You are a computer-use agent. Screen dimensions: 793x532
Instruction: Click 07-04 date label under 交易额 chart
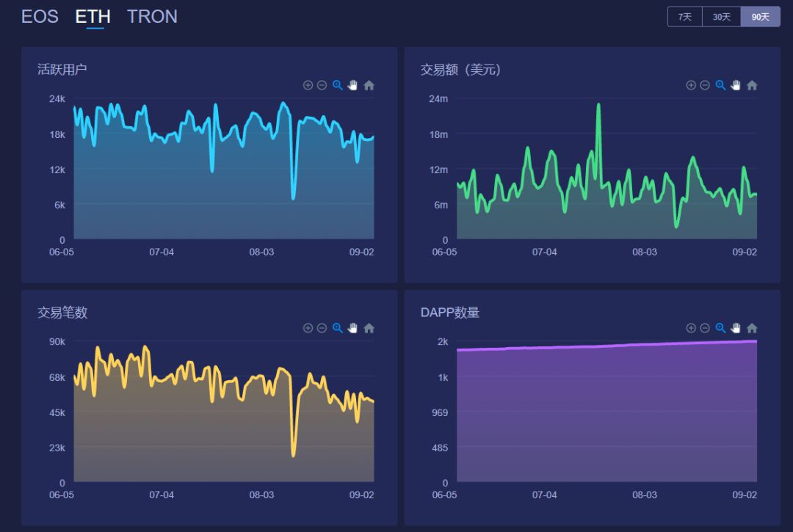[544, 252]
